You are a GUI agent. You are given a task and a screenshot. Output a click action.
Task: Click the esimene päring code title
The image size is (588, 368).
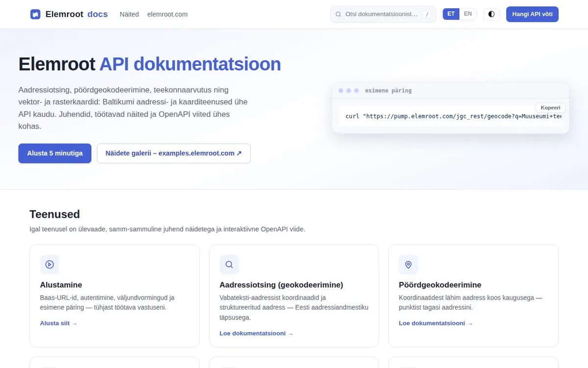point(388,90)
